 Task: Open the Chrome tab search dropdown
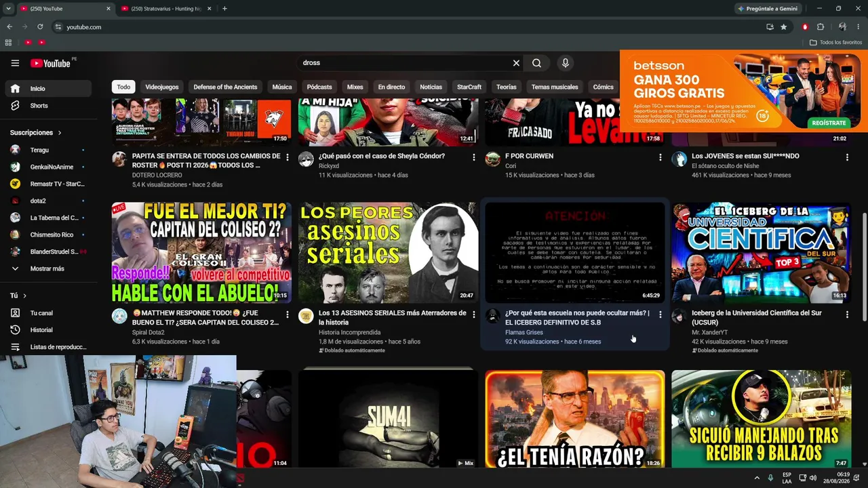pyautogui.click(x=8, y=9)
